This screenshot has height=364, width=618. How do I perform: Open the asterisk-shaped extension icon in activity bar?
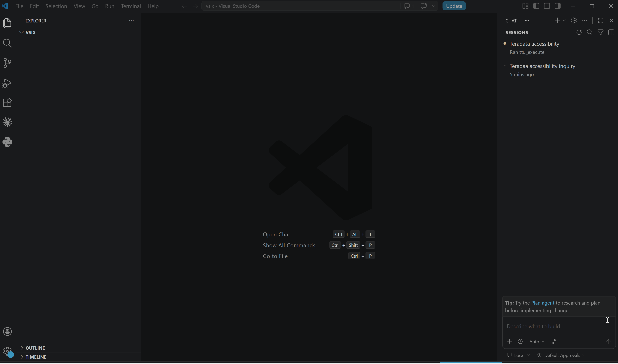[x=7, y=122]
